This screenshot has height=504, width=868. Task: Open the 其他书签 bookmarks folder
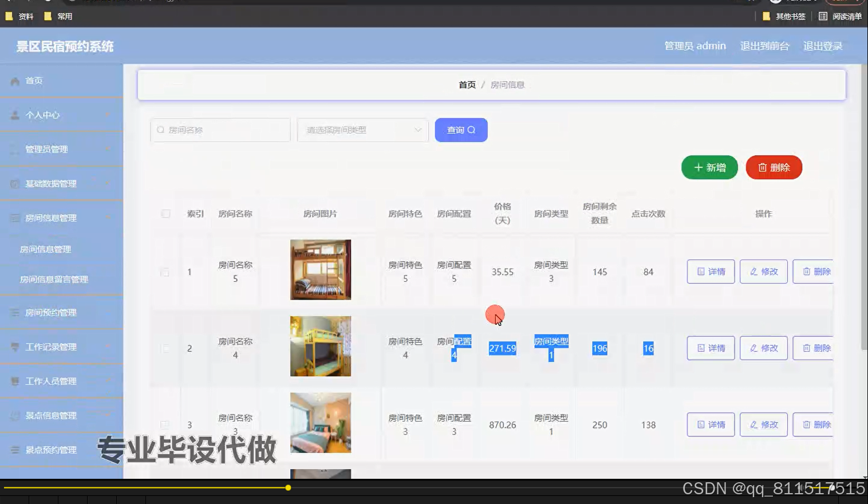pyautogui.click(x=784, y=16)
